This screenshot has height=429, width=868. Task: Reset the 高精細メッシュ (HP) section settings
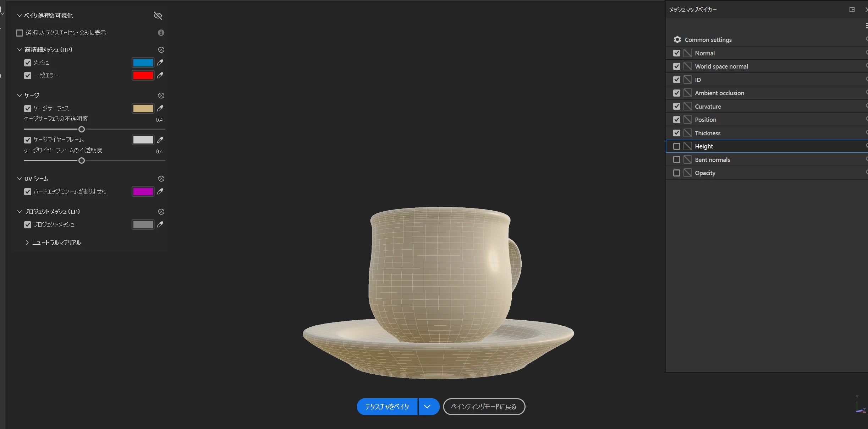[161, 50]
